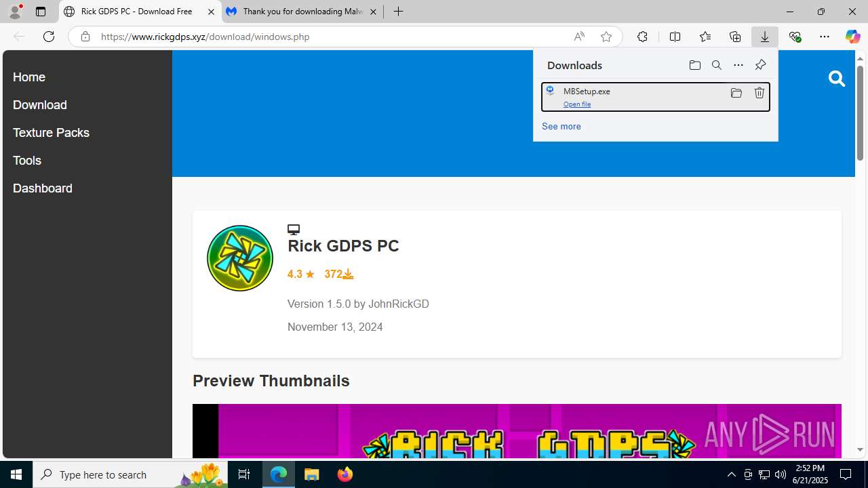The width and height of the screenshot is (868, 488).
Task: Click the address bar URL
Action: 205,37
